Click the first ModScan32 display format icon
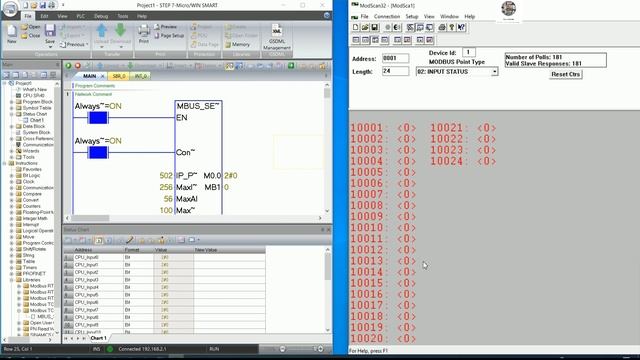Viewport: 640px width, 360px height. click(356, 40)
